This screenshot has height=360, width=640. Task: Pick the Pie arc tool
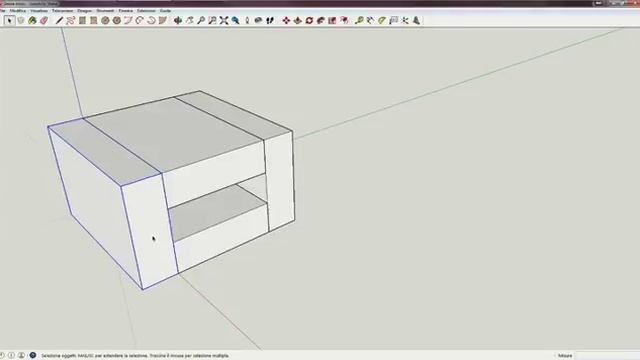click(162, 20)
